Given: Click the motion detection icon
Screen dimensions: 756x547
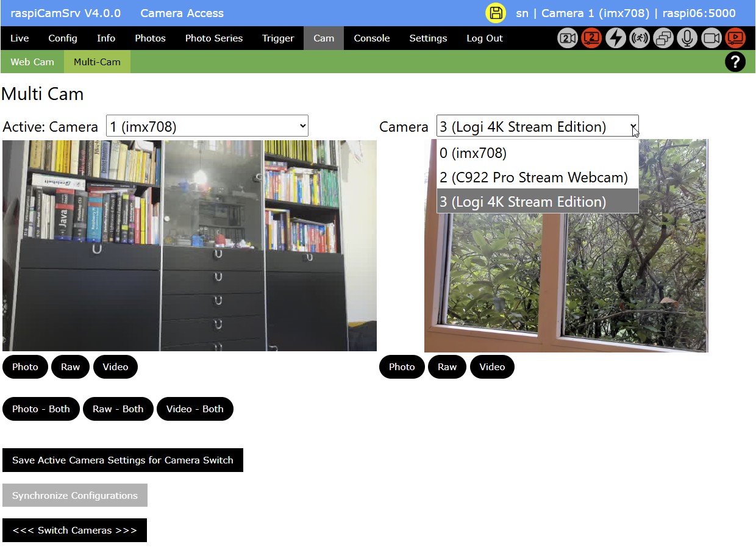Looking at the screenshot, I should coord(639,38).
